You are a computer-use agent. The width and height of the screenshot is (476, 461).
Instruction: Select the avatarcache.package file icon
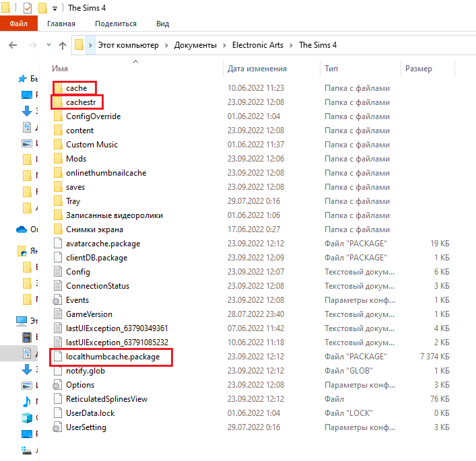[58, 244]
